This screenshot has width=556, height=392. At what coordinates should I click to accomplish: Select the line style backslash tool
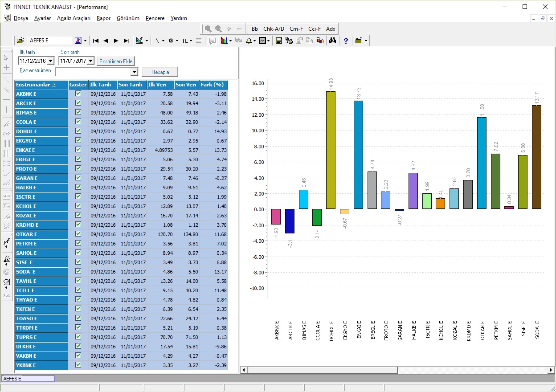click(x=157, y=41)
